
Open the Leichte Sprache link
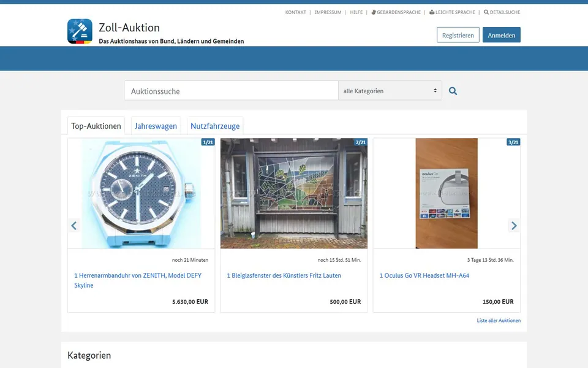[452, 12]
